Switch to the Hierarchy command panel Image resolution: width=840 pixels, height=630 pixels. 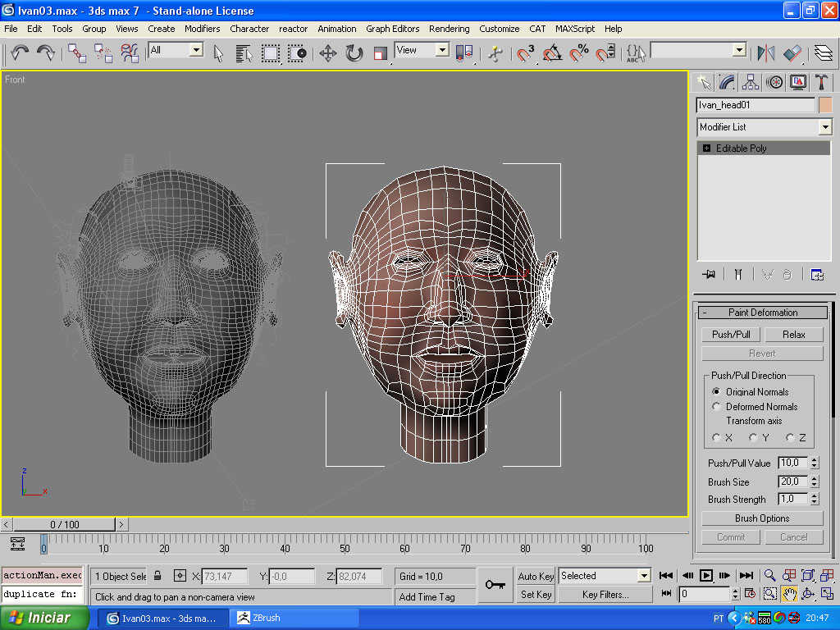pos(750,82)
